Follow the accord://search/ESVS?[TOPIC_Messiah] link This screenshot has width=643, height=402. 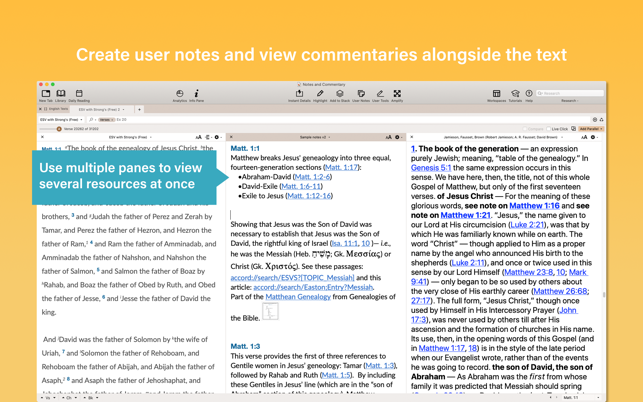292,278
